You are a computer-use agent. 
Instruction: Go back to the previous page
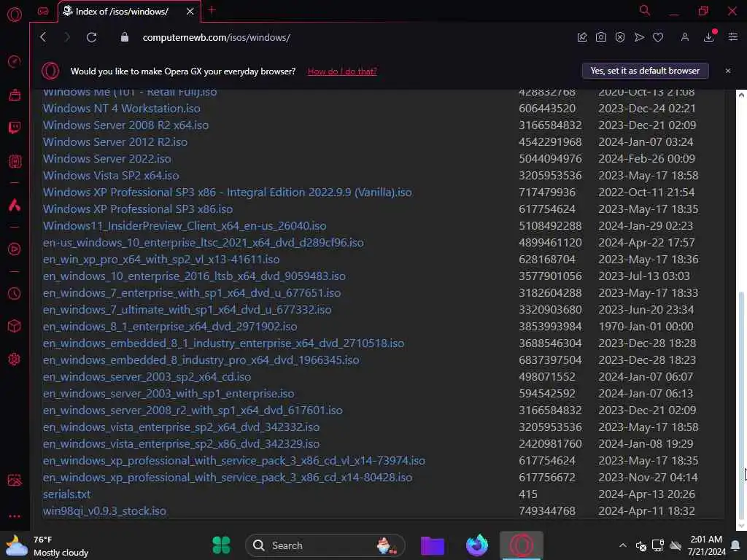(x=43, y=37)
